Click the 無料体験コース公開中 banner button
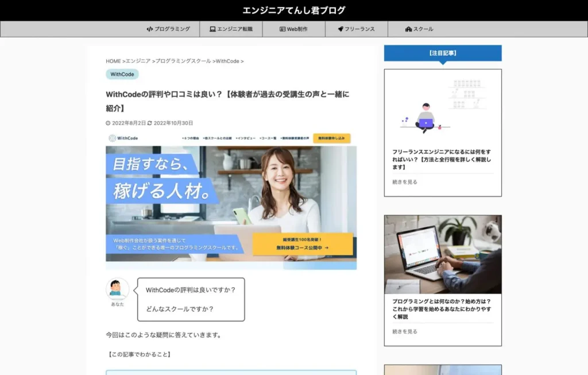Screen dimensions: 588x375 click(303, 244)
